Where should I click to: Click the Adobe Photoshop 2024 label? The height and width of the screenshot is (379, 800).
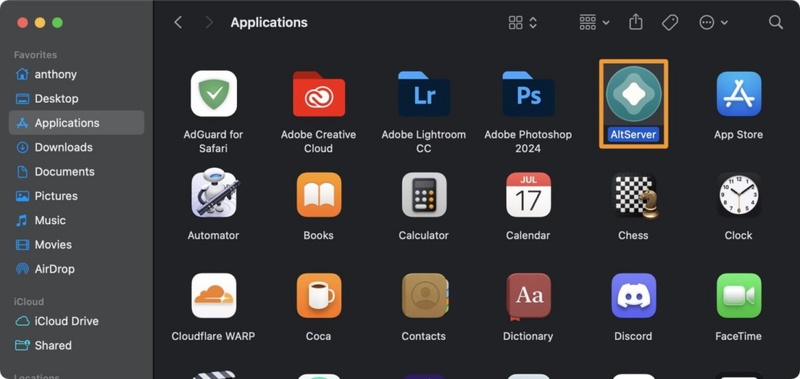click(x=528, y=141)
